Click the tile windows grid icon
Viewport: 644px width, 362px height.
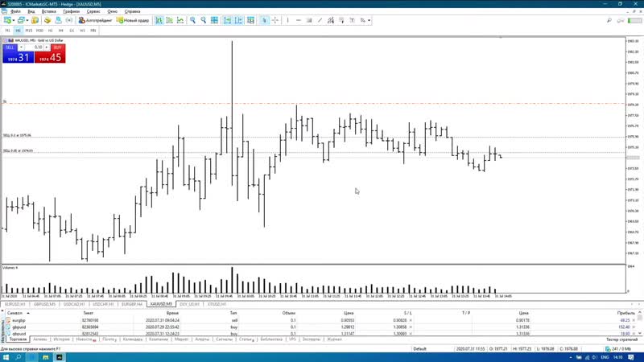click(x=214, y=20)
